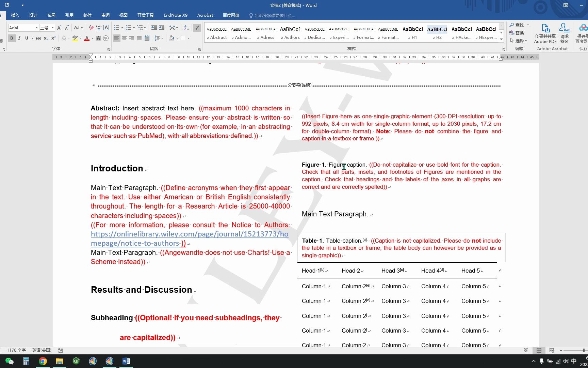This screenshot has height=368, width=588.
Task: Center align the paragraph
Action: point(124,38)
